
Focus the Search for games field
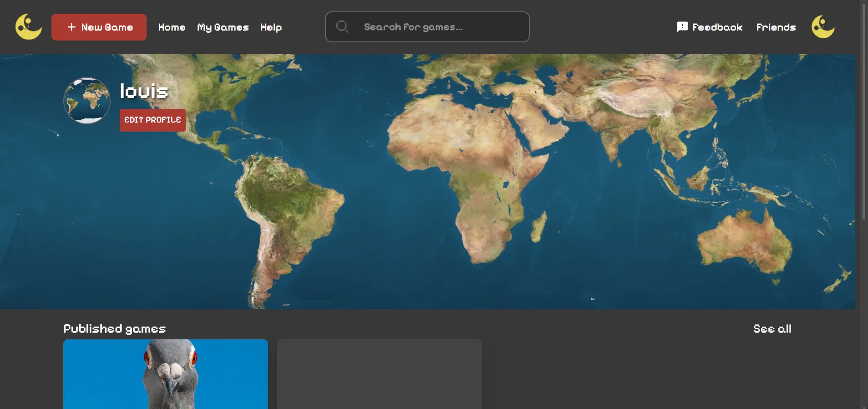(x=427, y=27)
